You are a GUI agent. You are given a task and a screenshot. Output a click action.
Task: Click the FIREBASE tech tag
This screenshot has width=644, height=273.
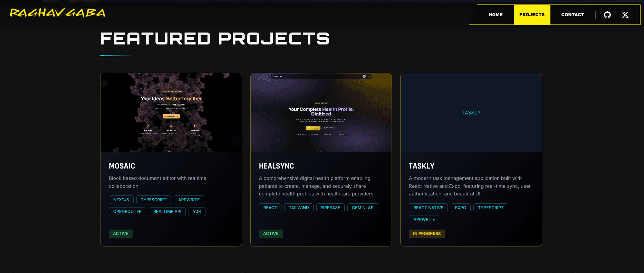coord(330,208)
